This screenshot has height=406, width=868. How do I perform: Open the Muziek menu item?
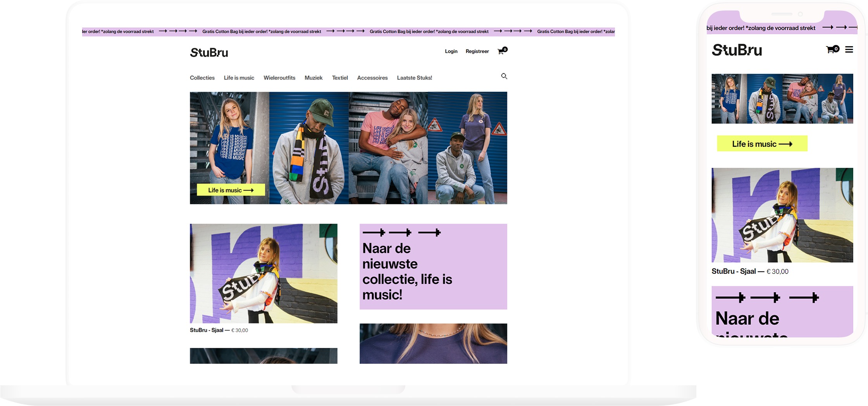(x=313, y=78)
